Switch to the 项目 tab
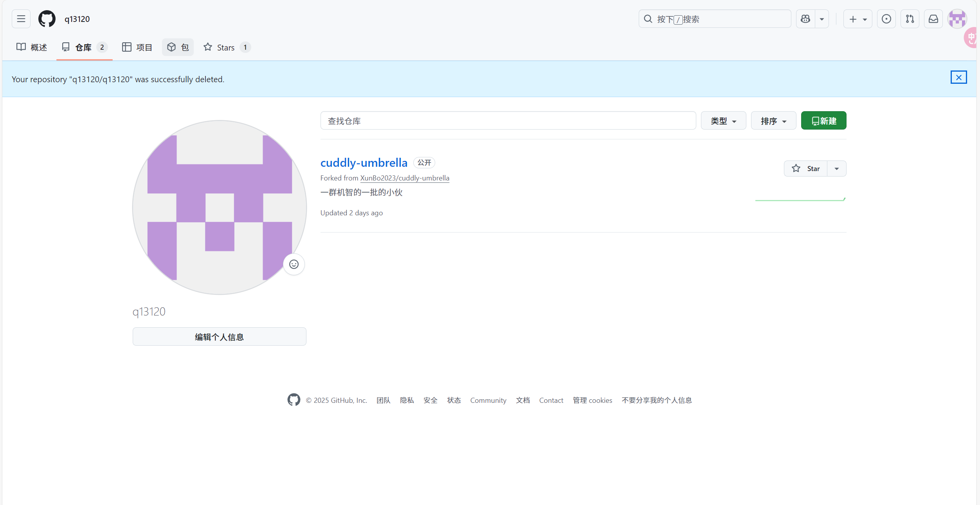The image size is (980, 505). click(x=137, y=47)
